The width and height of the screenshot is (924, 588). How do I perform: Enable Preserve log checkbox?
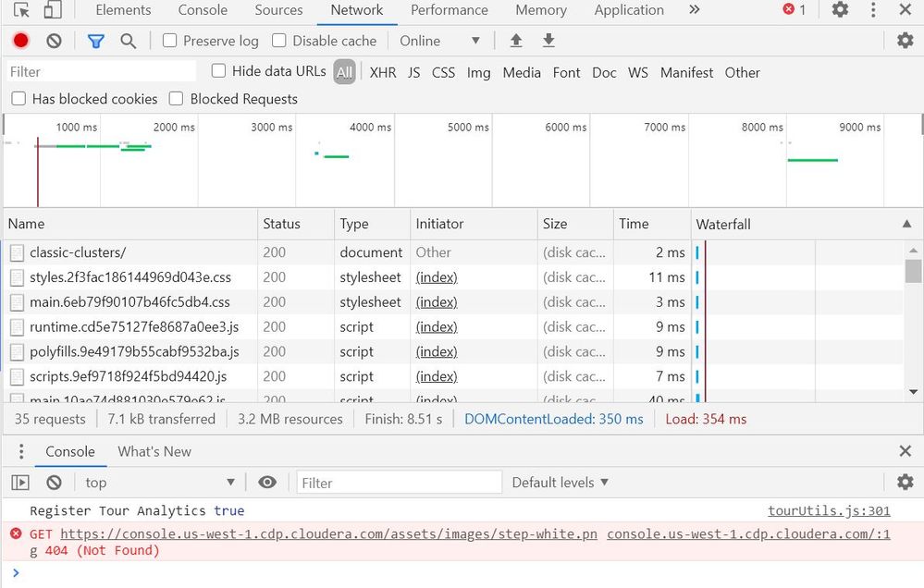(170, 41)
